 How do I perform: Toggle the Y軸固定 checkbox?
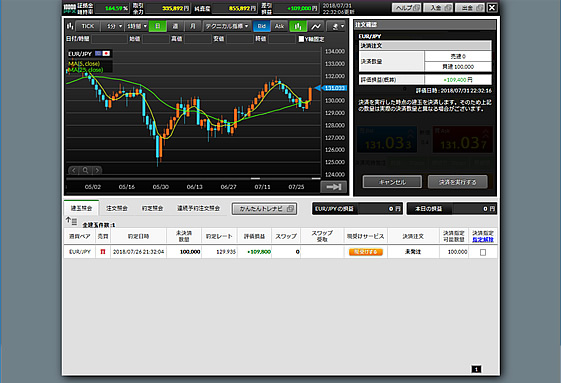pyautogui.click(x=302, y=39)
